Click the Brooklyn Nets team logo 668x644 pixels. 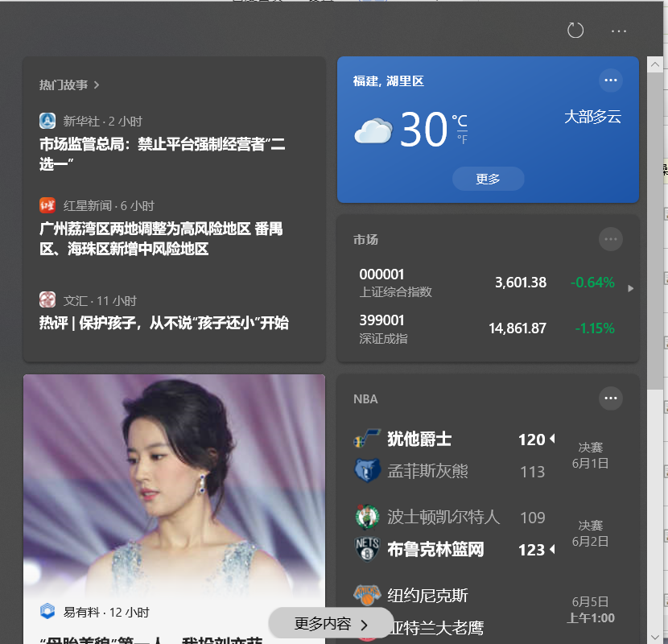366,548
